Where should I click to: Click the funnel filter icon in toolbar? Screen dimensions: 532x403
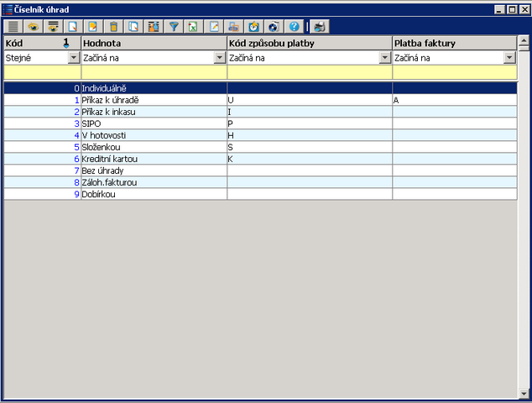(174, 26)
